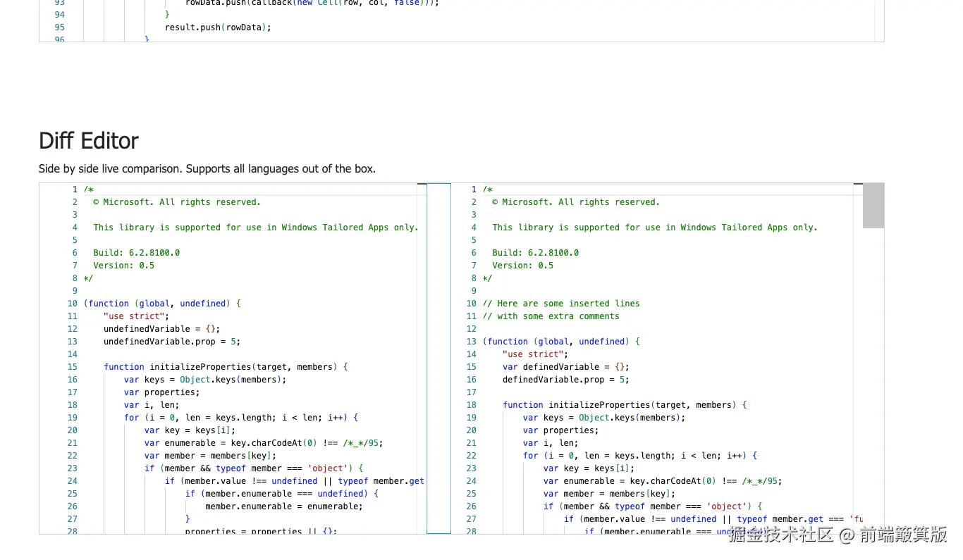Click right pane "if (member && typeof member" line
Screen dimensions: 963x560
pyautogui.click(x=653, y=506)
